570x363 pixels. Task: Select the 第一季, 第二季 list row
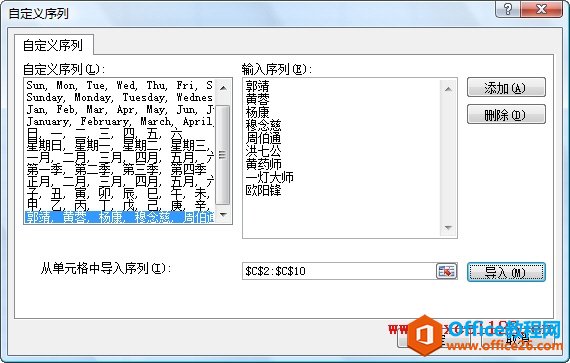point(120,169)
